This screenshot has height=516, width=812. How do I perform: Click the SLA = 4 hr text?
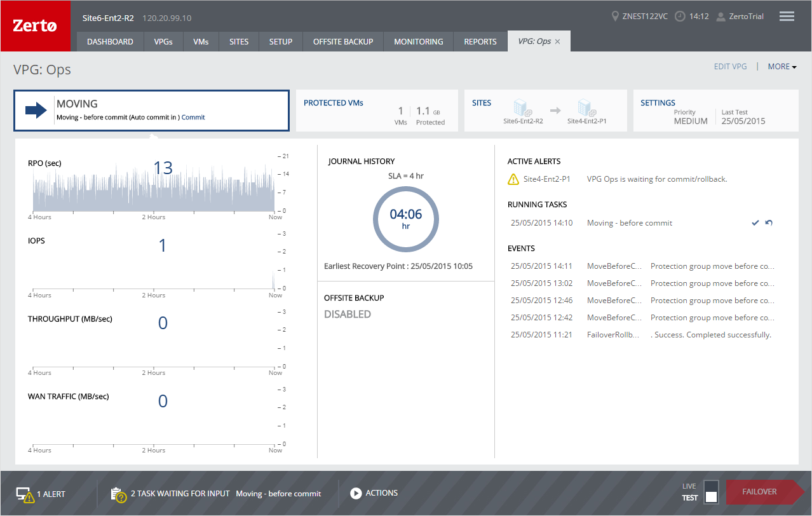click(x=406, y=176)
